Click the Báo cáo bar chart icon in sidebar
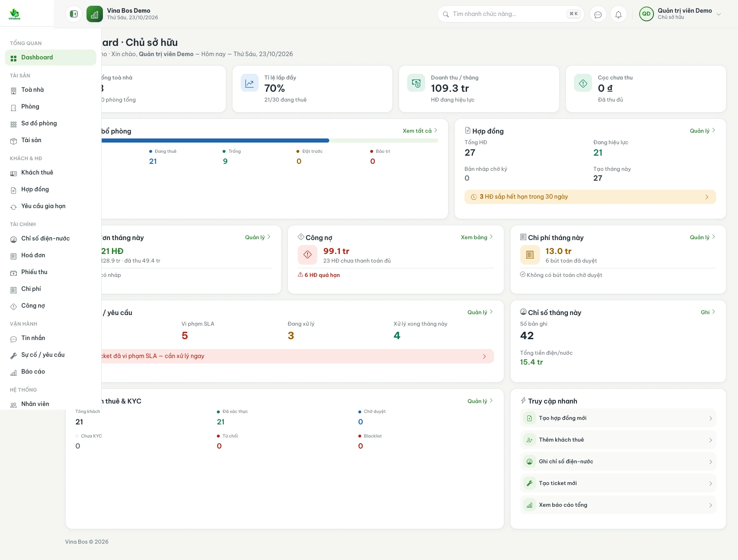The image size is (738, 560). click(14, 372)
